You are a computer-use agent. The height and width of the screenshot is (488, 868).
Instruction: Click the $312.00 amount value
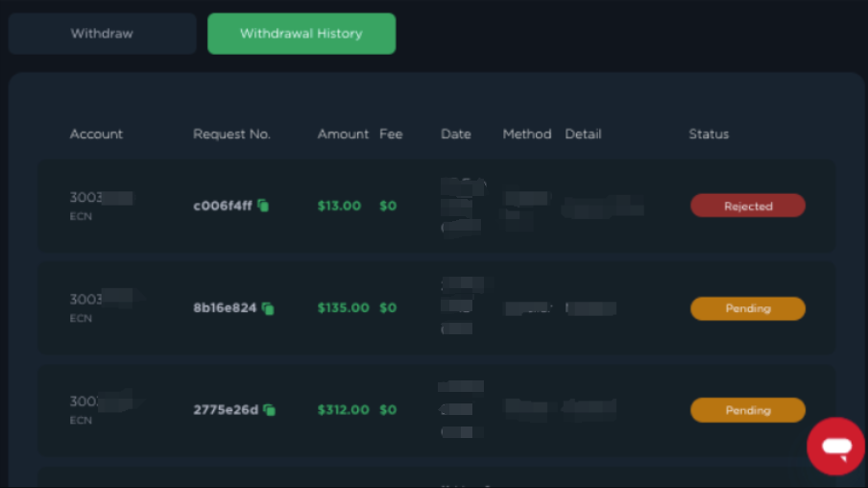pos(343,410)
